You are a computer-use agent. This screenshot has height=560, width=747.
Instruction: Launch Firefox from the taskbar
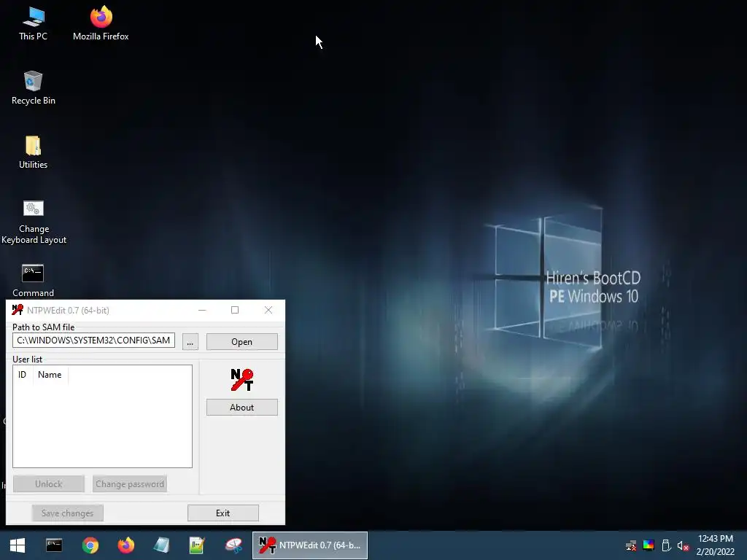125,545
